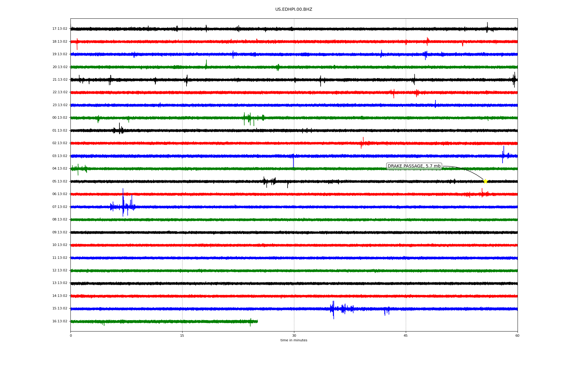Click the 05:13:02 trace label
588x368 pixels.
(x=60, y=182)
